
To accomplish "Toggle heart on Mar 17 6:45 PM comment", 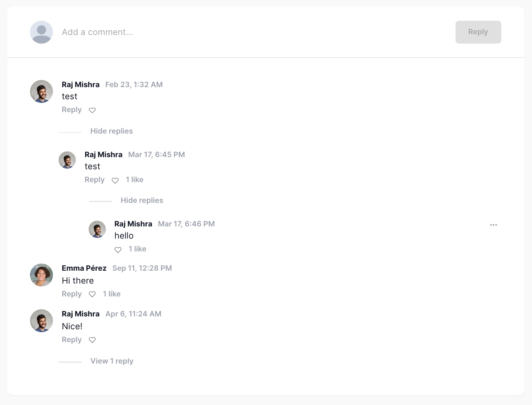I will tap(115, 180).
